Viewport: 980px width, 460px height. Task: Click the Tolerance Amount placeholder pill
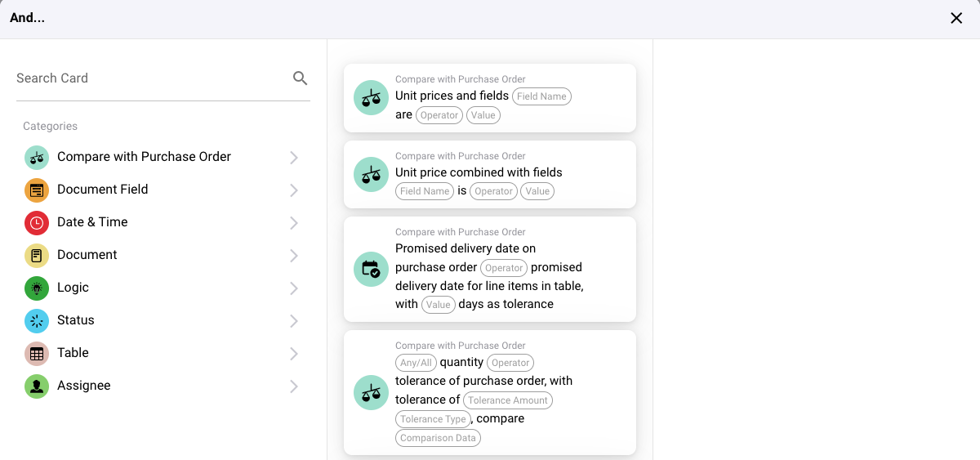click(508, 400)
